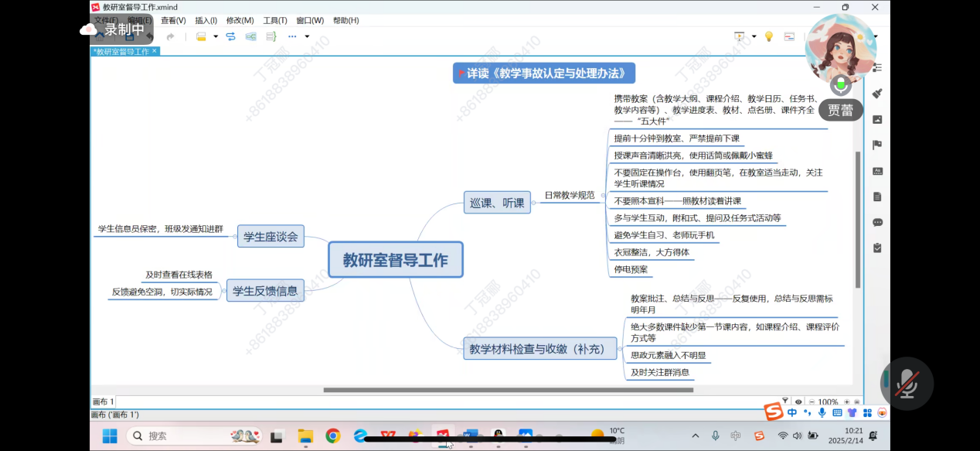Click the blue boundary toolbar icon

point(250,36)
